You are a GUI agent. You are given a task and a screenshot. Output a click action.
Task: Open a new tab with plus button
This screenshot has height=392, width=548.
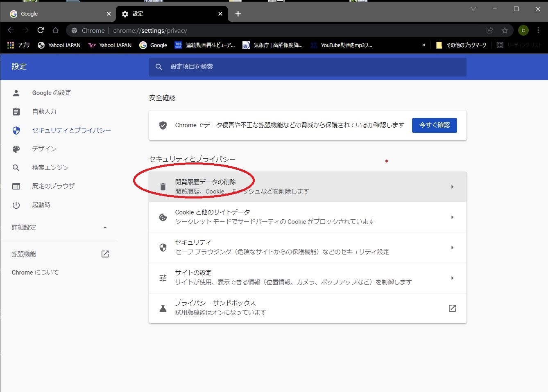[x=238, y=14]
